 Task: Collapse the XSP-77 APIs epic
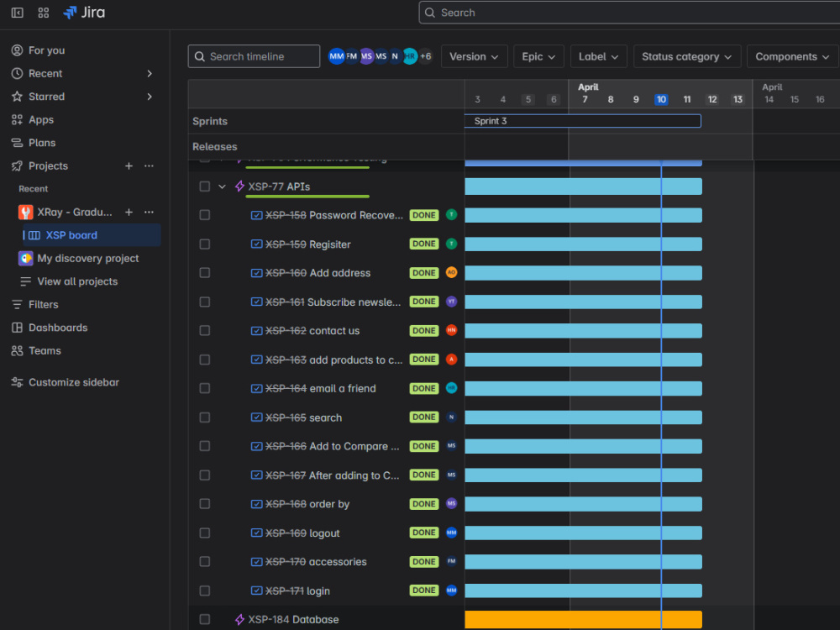pos(222,186)
